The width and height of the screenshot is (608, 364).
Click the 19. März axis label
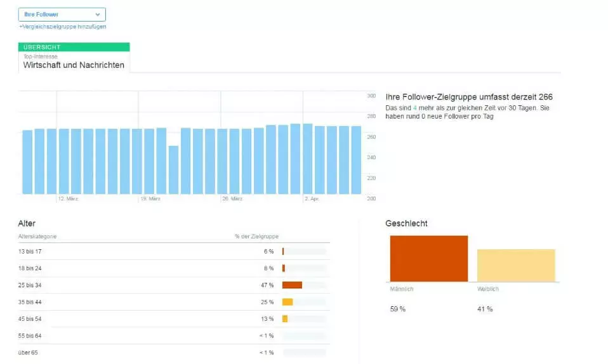pos(150,198)
